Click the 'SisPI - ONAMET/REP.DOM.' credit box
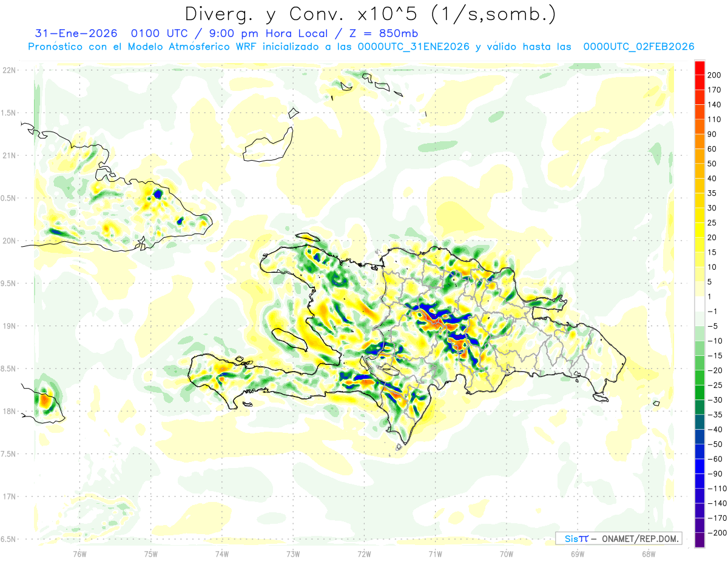 (x=618, y=538)
